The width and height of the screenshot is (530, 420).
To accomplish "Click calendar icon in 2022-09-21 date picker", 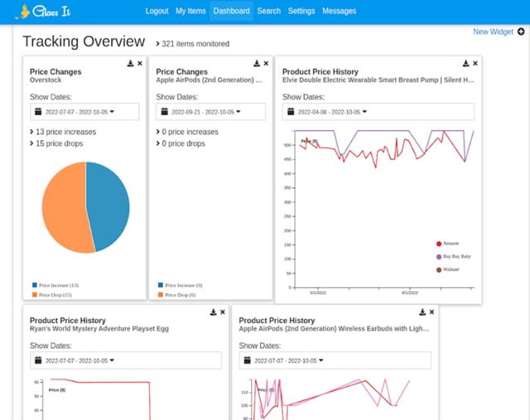I will (x=165, y=111).
